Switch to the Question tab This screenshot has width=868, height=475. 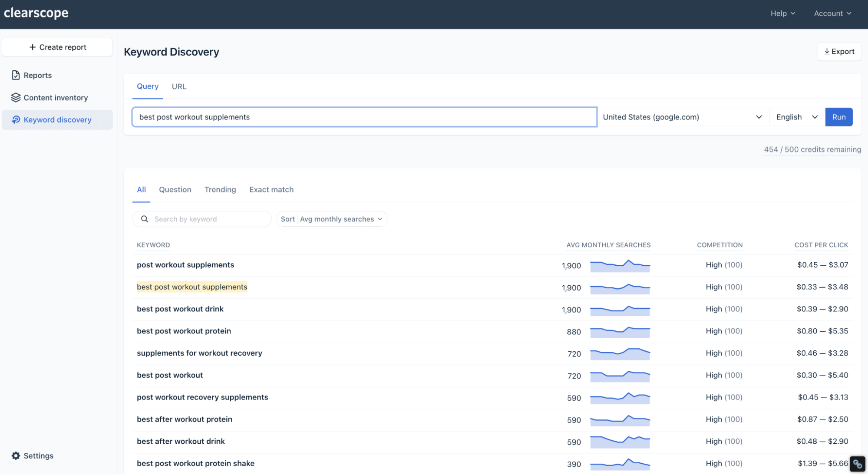click(175, 190)
